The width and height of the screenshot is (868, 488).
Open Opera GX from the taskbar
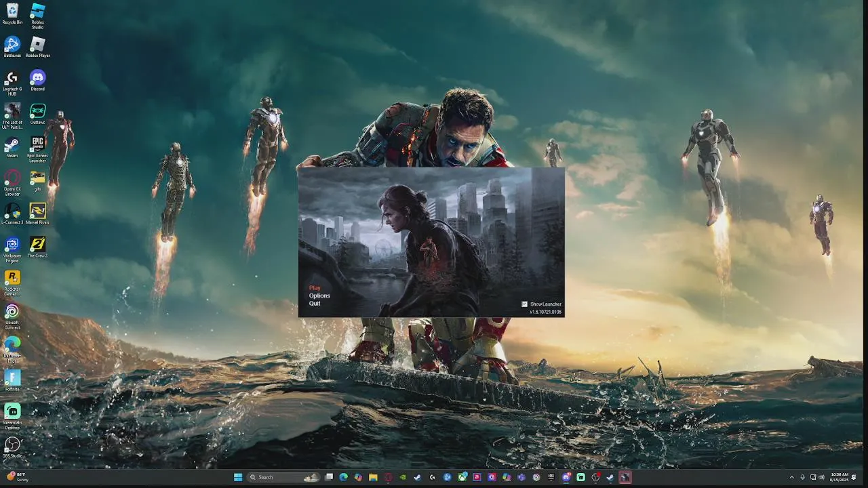pyautogui.click(x=388, y=477)
